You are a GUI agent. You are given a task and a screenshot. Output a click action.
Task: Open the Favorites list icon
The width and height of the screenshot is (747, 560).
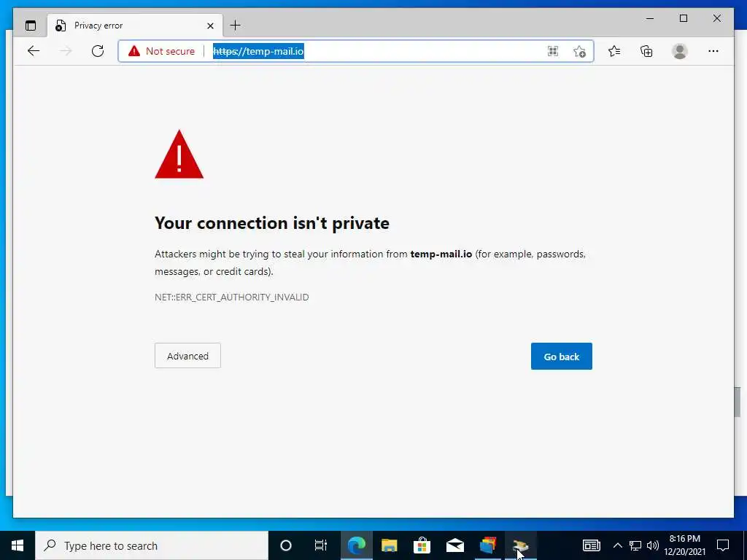(614, 51)
